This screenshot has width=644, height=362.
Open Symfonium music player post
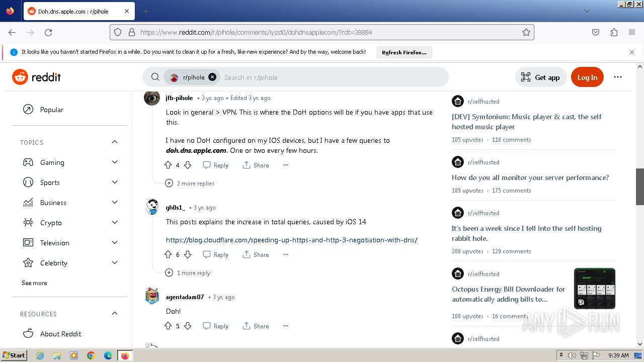point(527,122)
